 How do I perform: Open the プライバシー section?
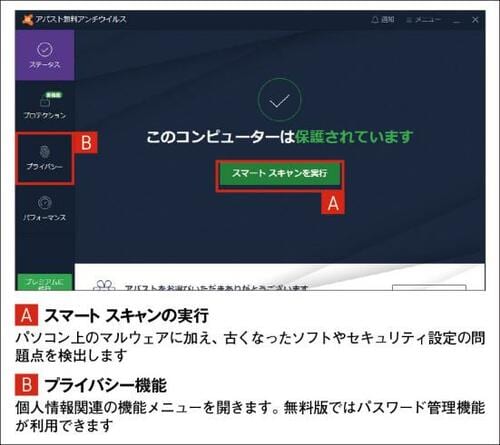pos(45,158)
